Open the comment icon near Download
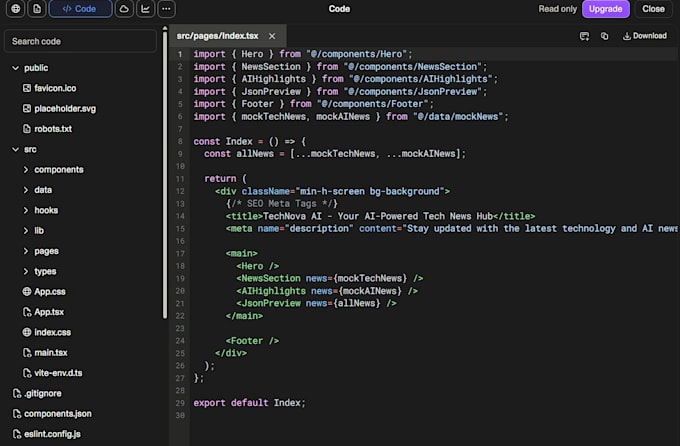680x446 pixels. point(584,36)
